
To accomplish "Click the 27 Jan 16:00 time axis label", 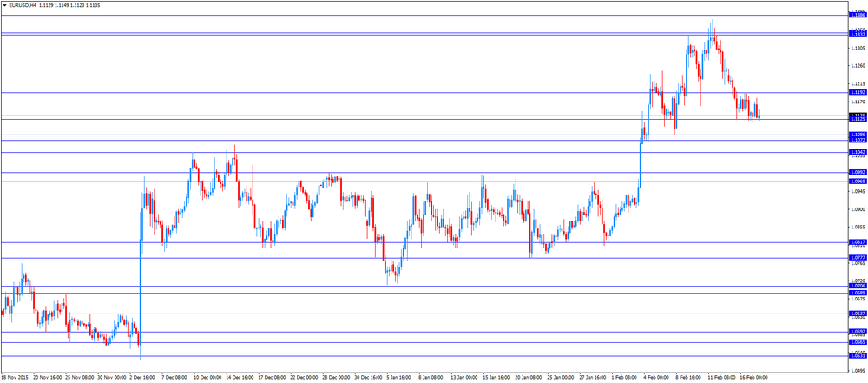I will 592,378.
